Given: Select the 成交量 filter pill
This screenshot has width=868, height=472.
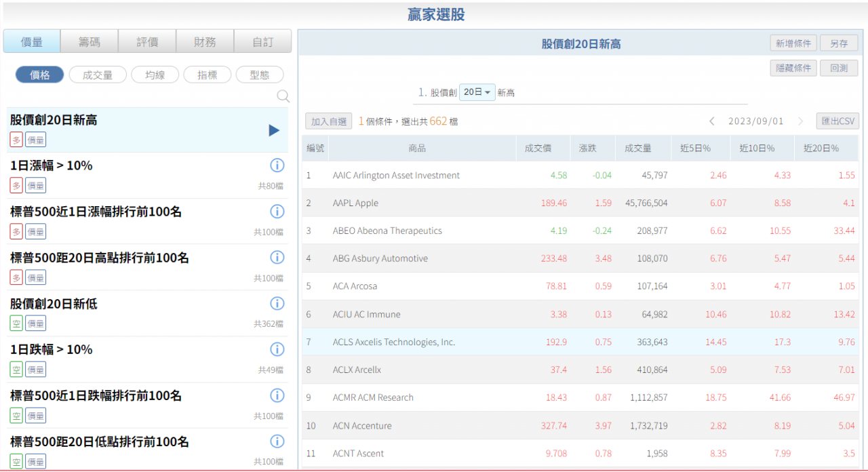Looking at the screenshot, I should point(98,75).
